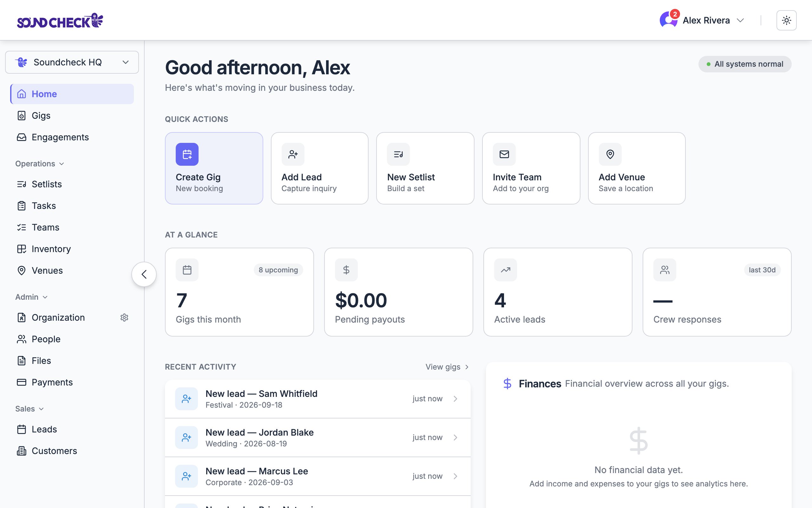
Task: Click the dollar icon on Pending payouts card
Action: (x=346, y=270)
